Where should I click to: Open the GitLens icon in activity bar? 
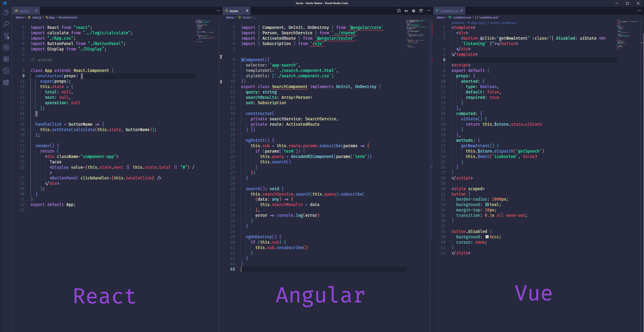click(6, 71)
